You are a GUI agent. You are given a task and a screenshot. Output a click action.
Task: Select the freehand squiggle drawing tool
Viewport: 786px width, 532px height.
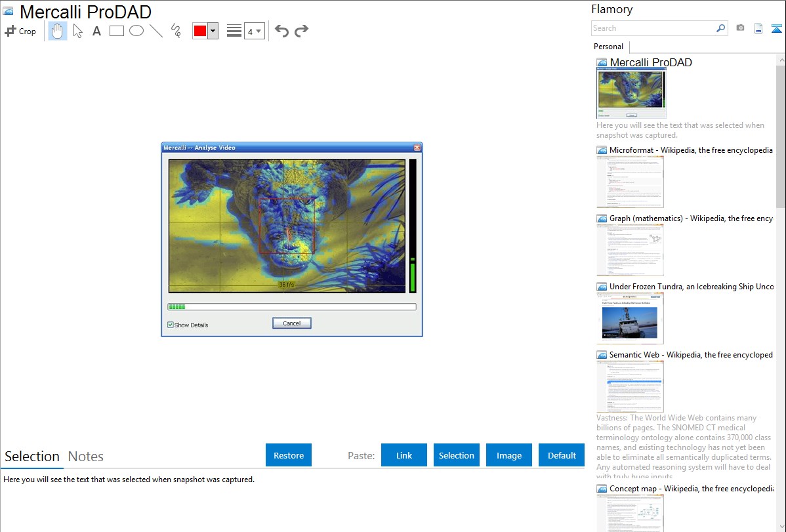176,31
